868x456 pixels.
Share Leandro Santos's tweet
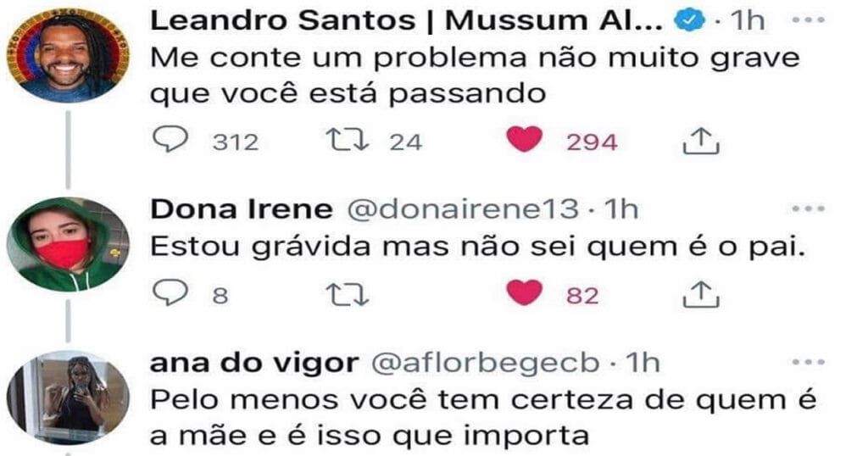(701, 141)
